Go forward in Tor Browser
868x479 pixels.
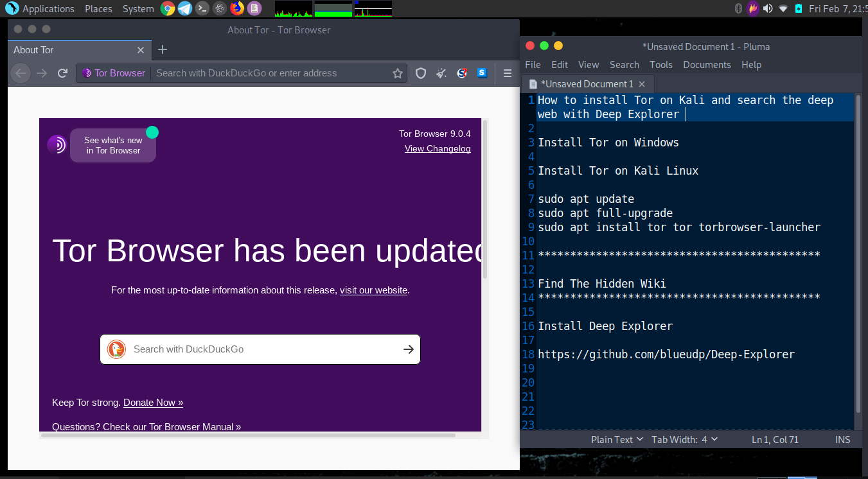pyautogui.click(x=42, y=73)
